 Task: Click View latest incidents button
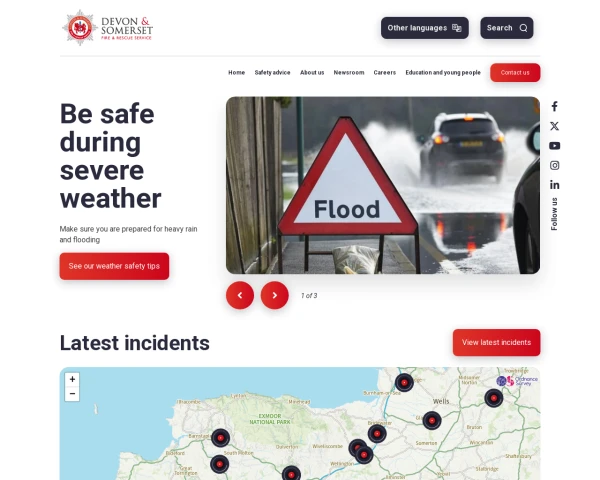click(496, 343)
